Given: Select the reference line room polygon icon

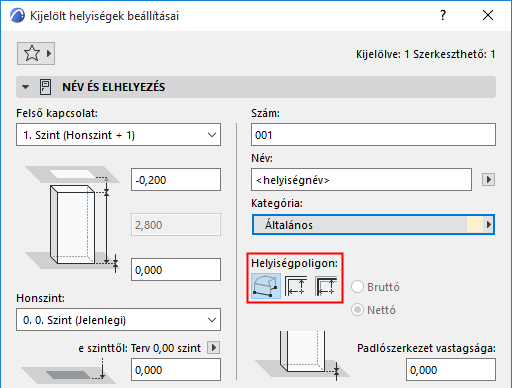Looking at the screenshot, I should click(326, 286).
